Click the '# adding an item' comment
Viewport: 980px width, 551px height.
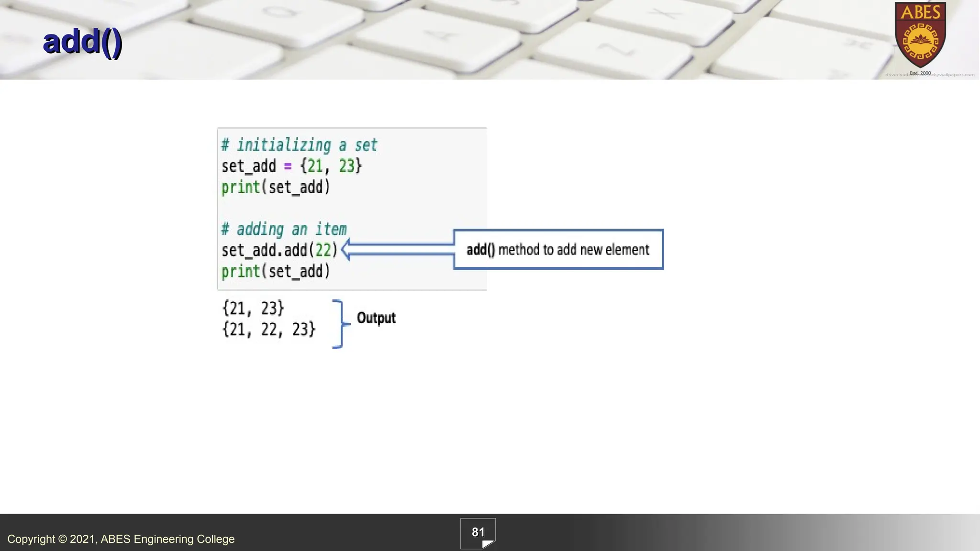[284, 229]
